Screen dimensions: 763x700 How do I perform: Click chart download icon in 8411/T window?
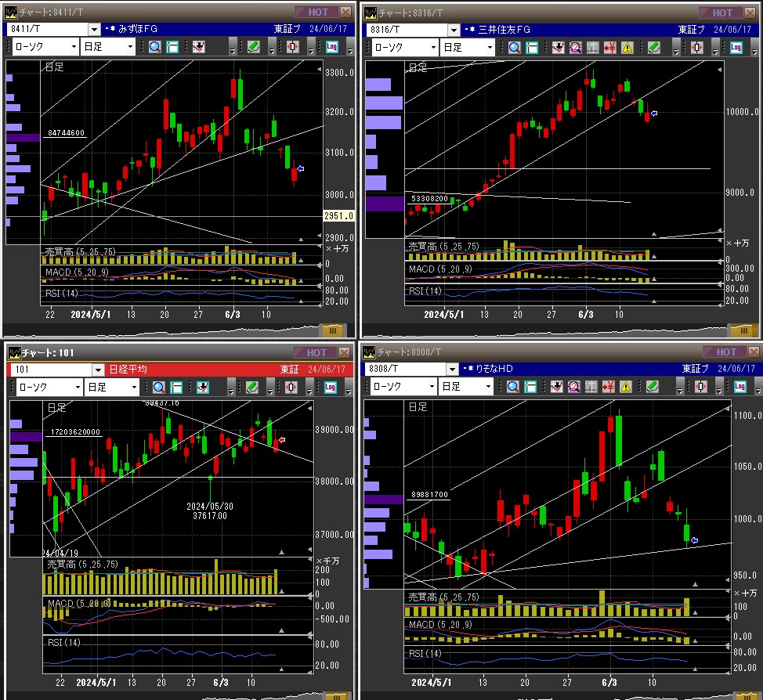pos(198,47)
